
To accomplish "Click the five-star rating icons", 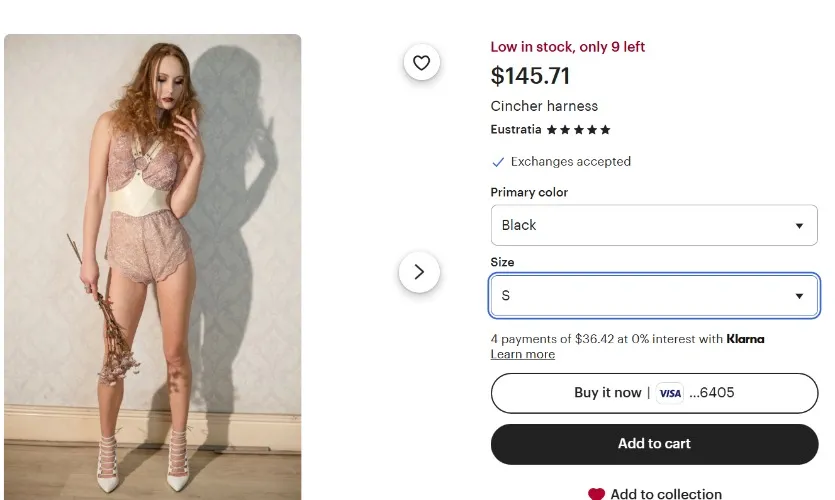I will coord(578,130).
